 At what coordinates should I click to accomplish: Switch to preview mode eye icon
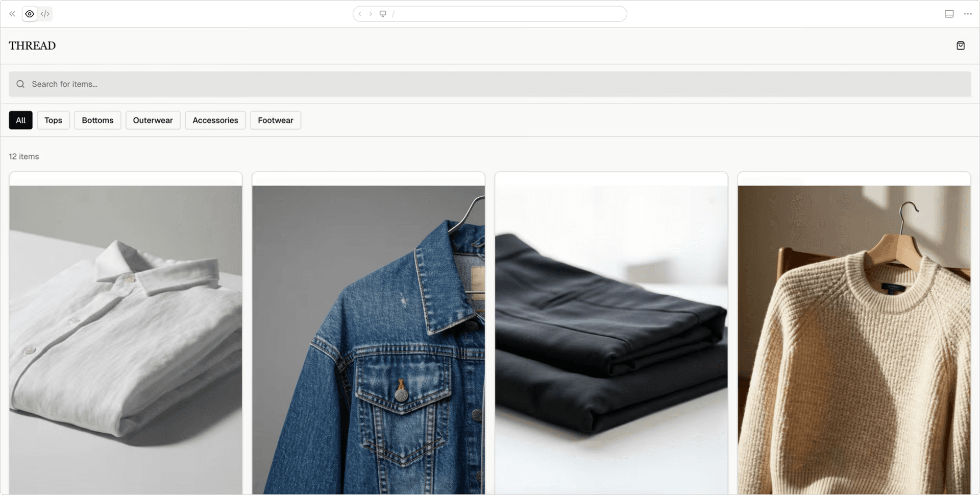tap(30, 14)
